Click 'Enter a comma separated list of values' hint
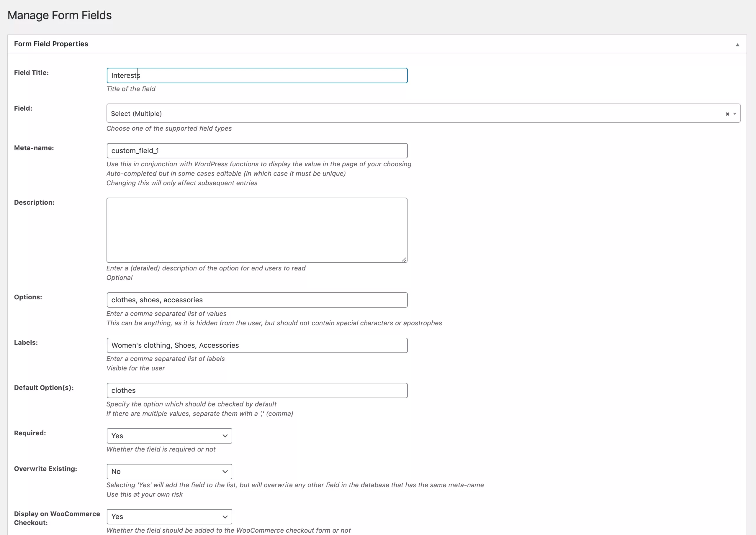 (x=166, y=314)
